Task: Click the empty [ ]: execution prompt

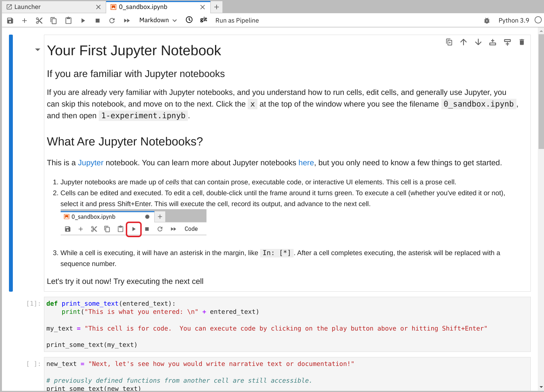Action: pos(33,364)
